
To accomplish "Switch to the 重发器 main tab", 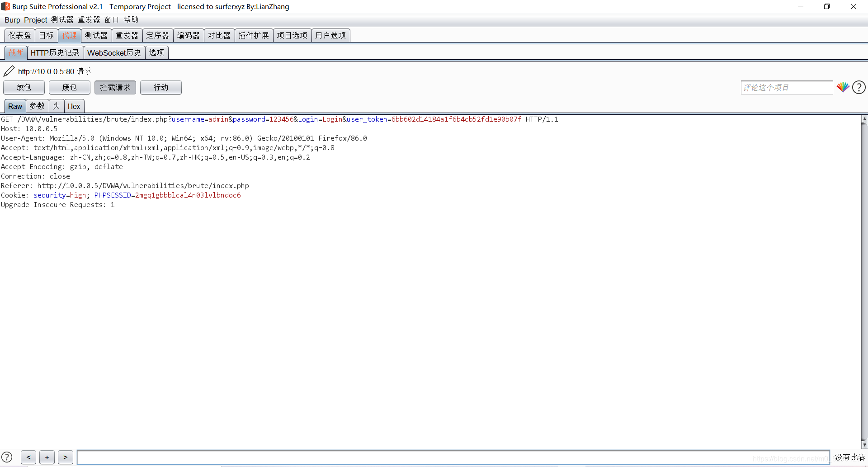I will [x=127, y=35].
